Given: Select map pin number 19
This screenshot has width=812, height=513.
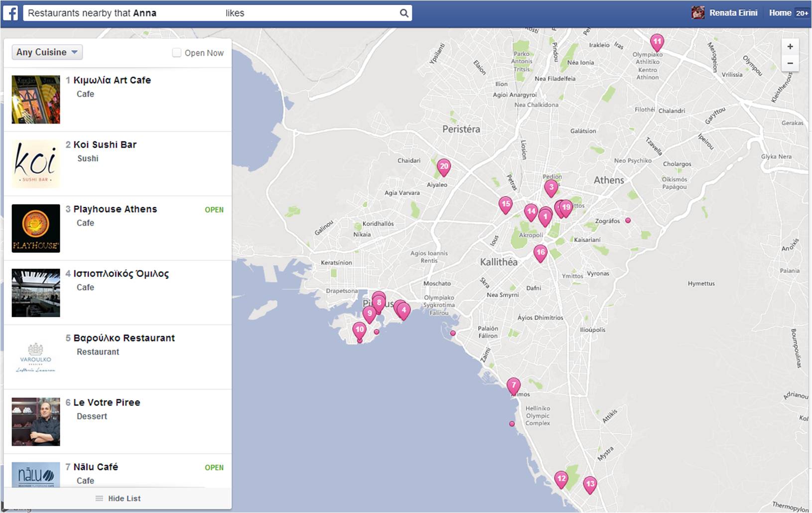Looking at the screenshot, I should pos(566,208).
